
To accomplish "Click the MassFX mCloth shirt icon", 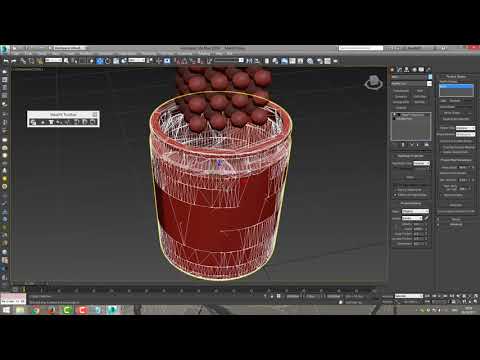I will point(51,122).
